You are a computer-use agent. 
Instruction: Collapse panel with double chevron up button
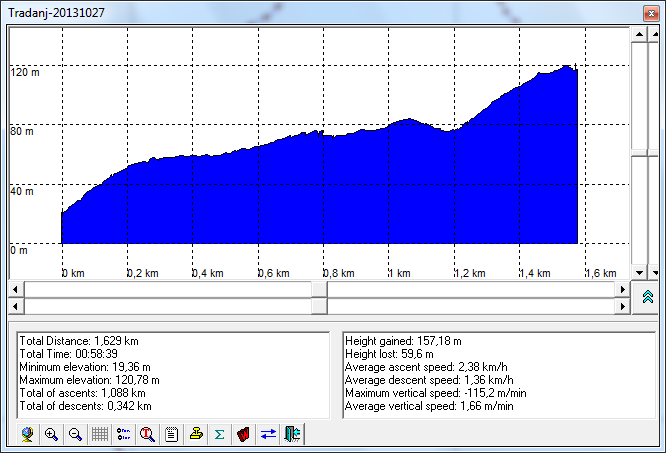click(x=647, y=298)
